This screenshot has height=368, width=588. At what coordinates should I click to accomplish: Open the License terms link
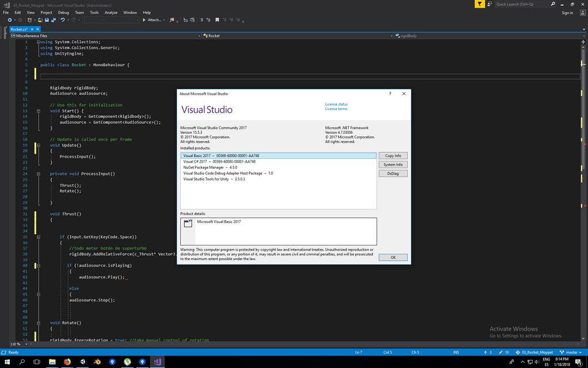pos(338,109)
